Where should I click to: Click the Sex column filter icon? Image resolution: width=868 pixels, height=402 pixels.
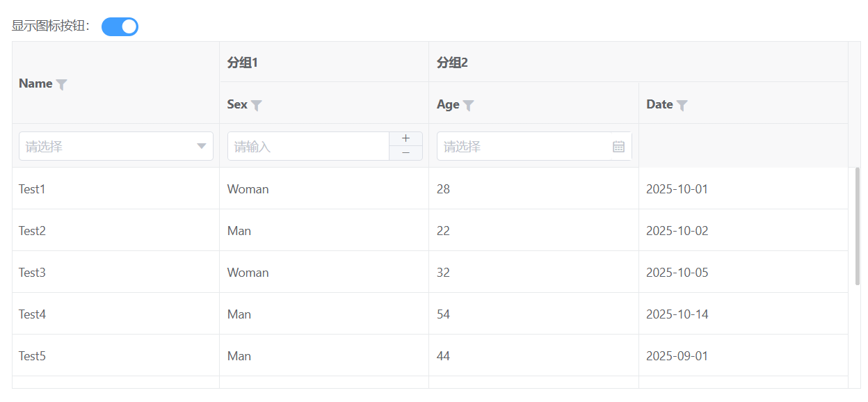(x=257, y=105)
